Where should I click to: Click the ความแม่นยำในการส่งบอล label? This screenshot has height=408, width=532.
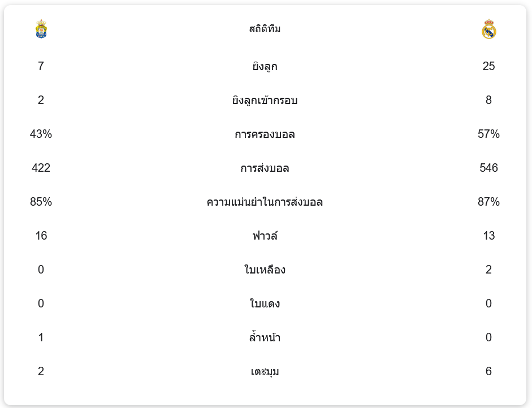point(265,202)
